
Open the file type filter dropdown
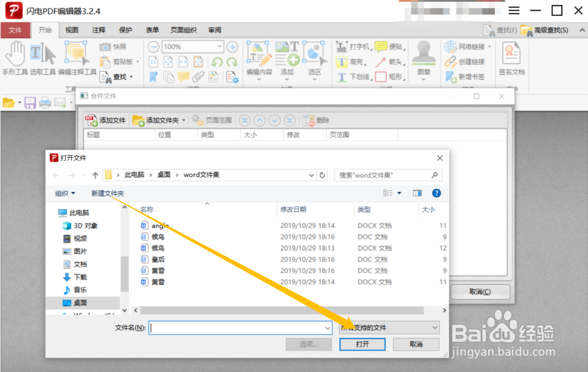point(435,328)
